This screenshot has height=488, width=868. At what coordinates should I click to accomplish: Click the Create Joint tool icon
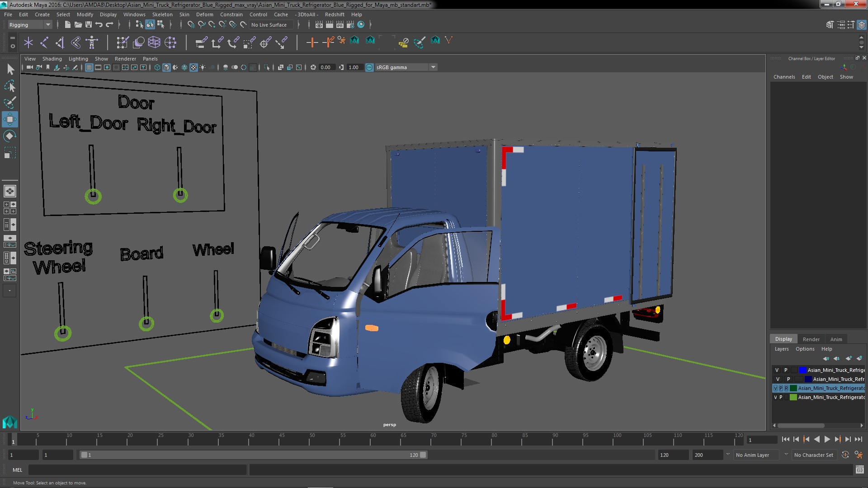pos(44,42)
